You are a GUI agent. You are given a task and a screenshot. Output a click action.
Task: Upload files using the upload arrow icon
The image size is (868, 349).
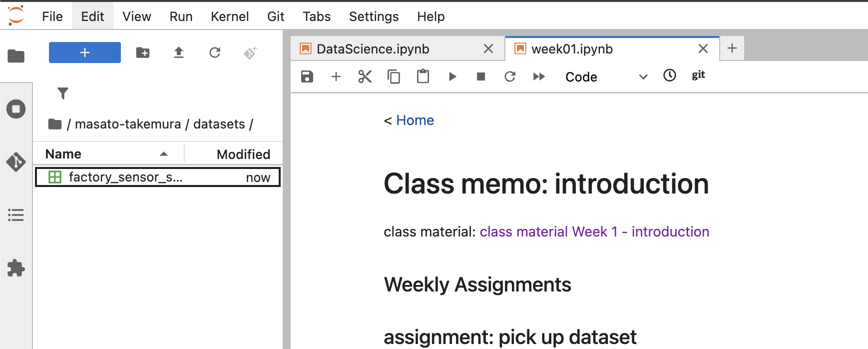point(179,52)
